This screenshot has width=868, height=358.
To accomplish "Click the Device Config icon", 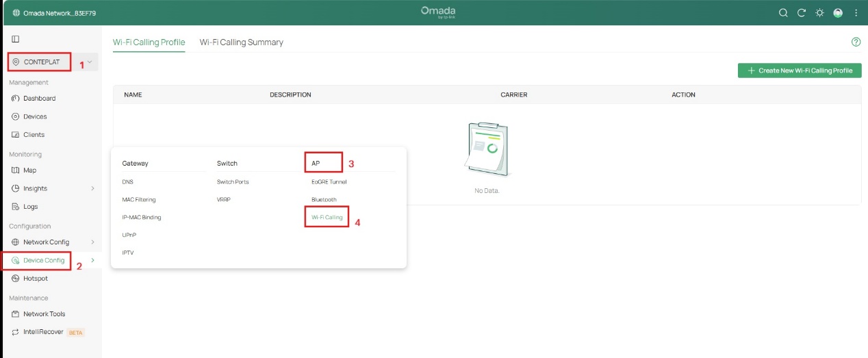I will pyautogui.click(x=16, y=261).
